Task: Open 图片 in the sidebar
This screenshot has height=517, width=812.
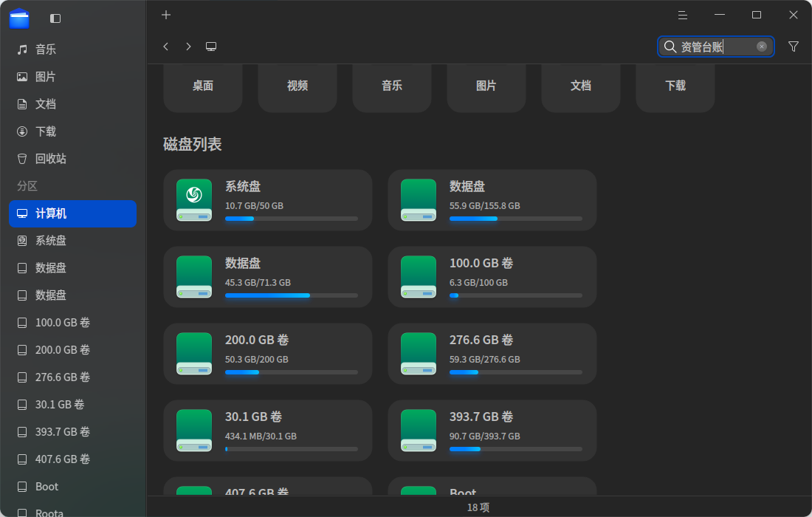Action: click(72, 78)
